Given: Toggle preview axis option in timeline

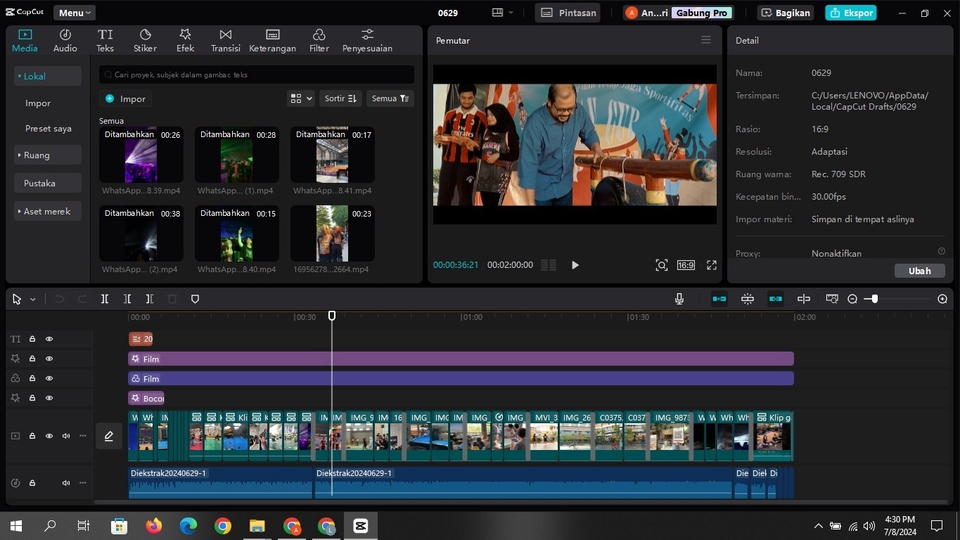Looking at the screenshot, I should [804, 299].
